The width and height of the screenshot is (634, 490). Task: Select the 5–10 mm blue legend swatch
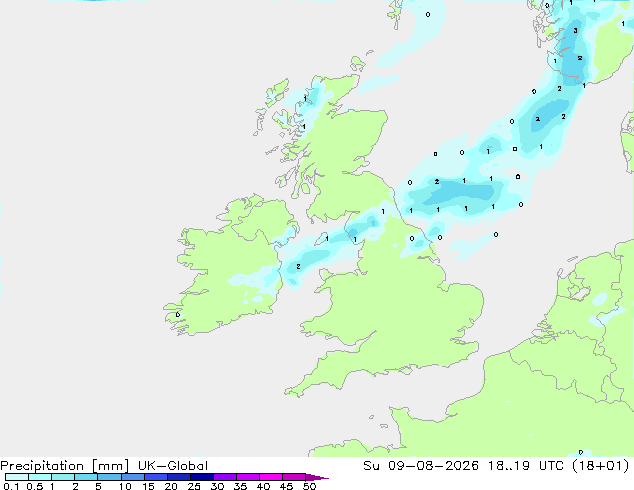[109, 477]
